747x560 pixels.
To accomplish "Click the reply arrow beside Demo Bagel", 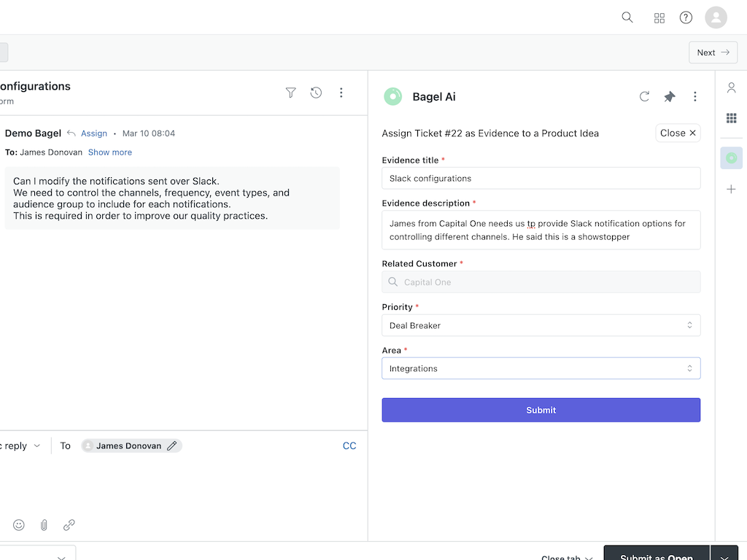I will click(71, 133).
